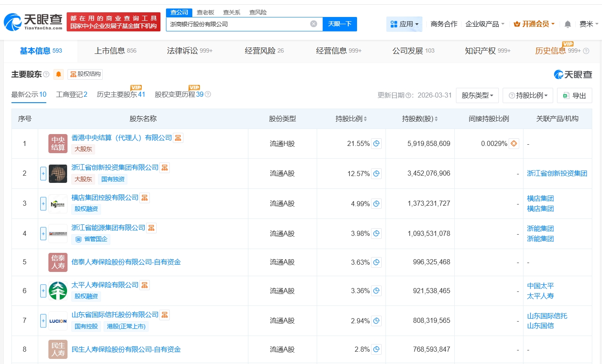
Task: Switch search mode to 查老板
Action: click(205, 12)
